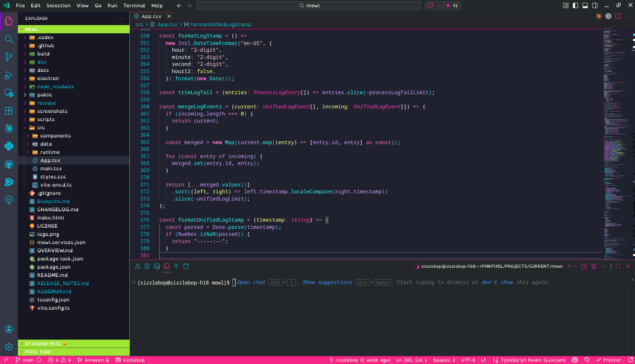Open the Source Control view
This screenshot has height=364, width=635.
pos(9,57)
